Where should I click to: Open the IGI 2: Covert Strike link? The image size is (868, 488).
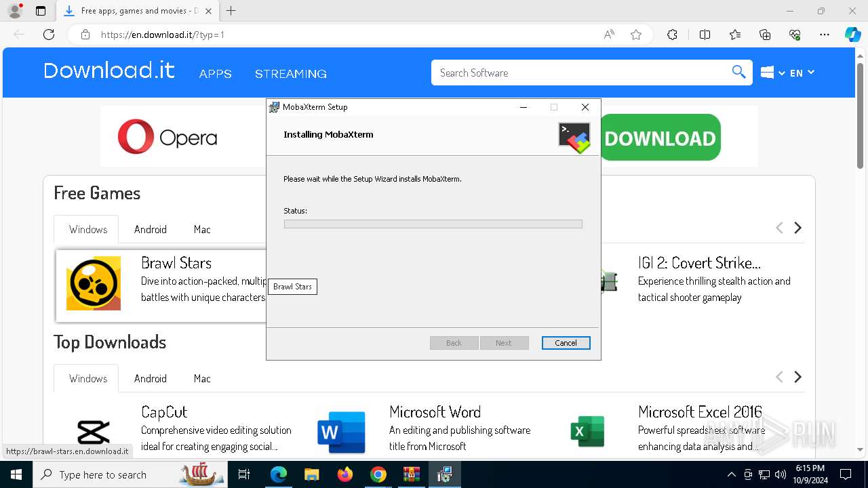(x=699, y=263)
